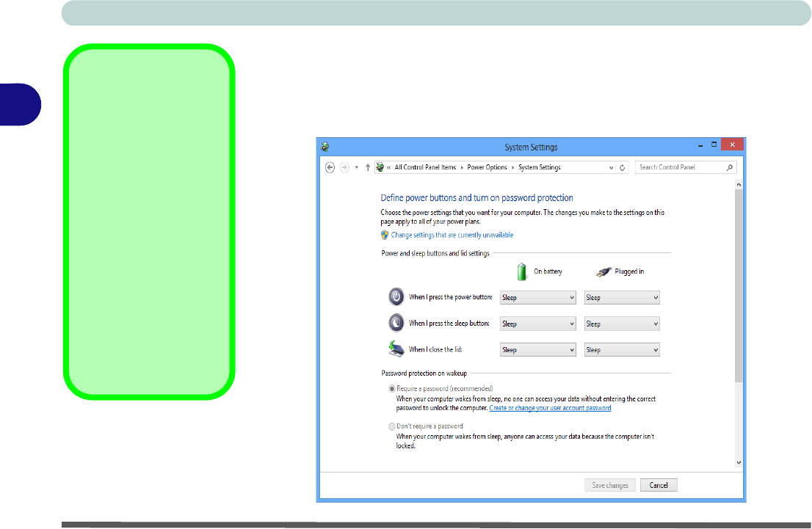This screenshot has width=812, height=529.
Task: Click System Settings in the breadcrumb path
Action: 539,167
